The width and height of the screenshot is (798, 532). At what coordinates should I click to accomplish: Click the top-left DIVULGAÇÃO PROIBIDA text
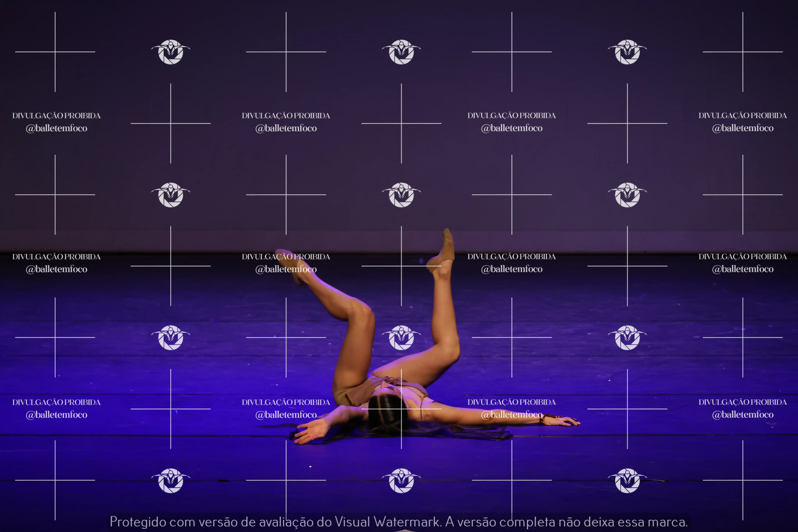pos(56,116)
